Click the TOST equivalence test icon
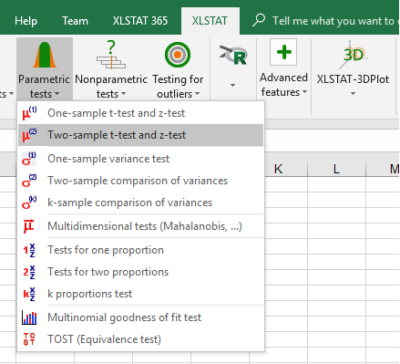Viewport: 400px width, 364px height. (x=29, y=339)
